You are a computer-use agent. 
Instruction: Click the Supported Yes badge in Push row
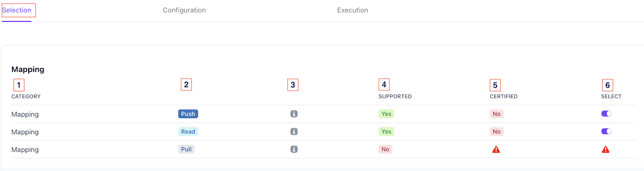coord(386,114)
